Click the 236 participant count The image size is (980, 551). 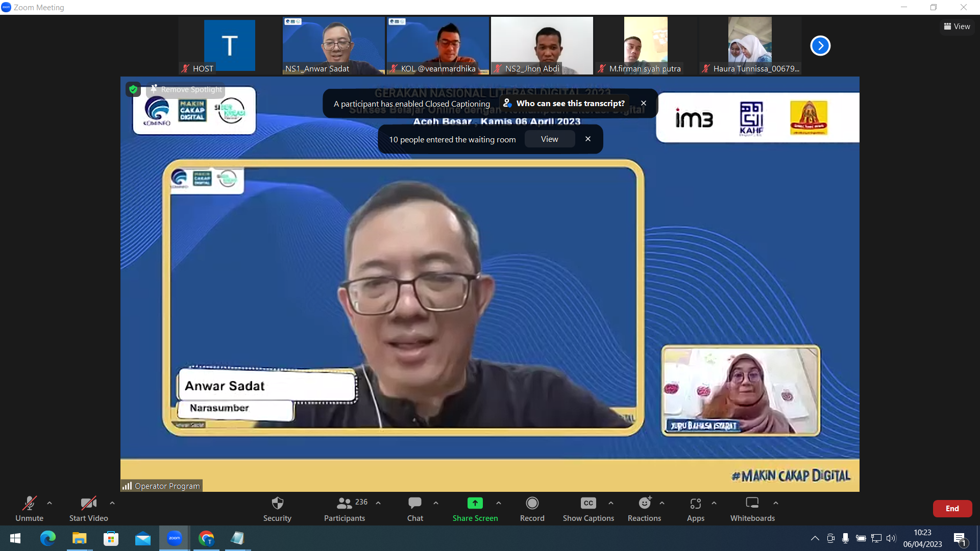pyautogui.click(x=361, y=502)
